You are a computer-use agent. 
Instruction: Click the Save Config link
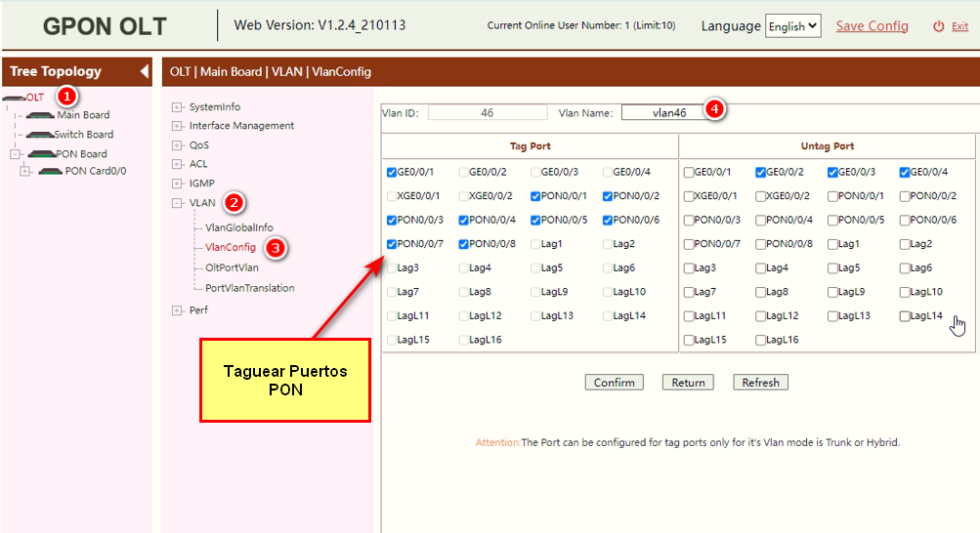pyautogui.click(x=872, y=26)
